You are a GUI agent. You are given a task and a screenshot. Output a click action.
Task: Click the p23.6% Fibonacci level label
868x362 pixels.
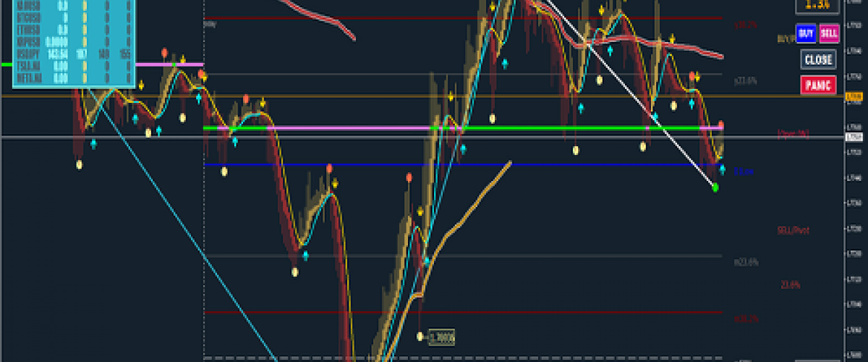click(745, 81)
